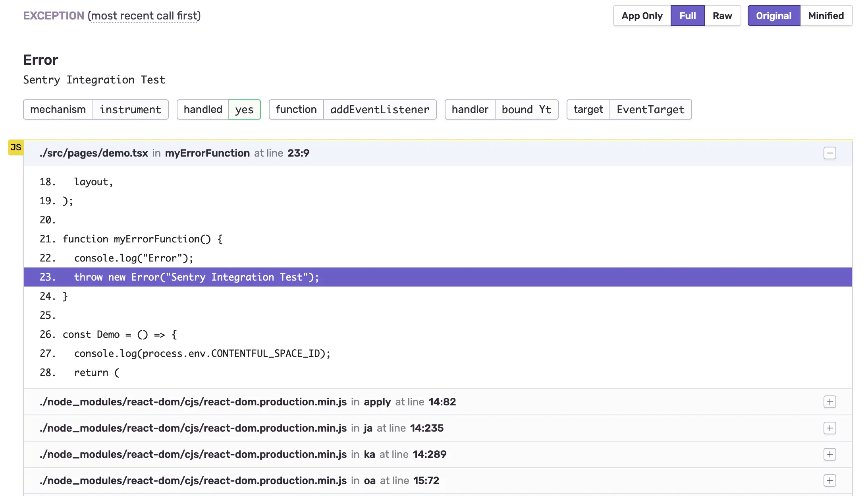Collapse the demo.tsx stack frame
The width and height of the screenshot is (868, 496).
click(829, 153)
